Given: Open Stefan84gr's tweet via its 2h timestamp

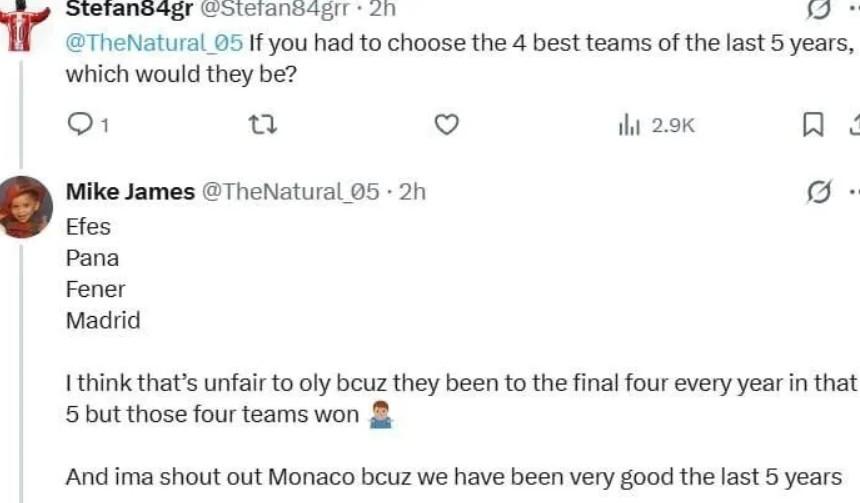Looking at the screenshot, I should (382, 9).
